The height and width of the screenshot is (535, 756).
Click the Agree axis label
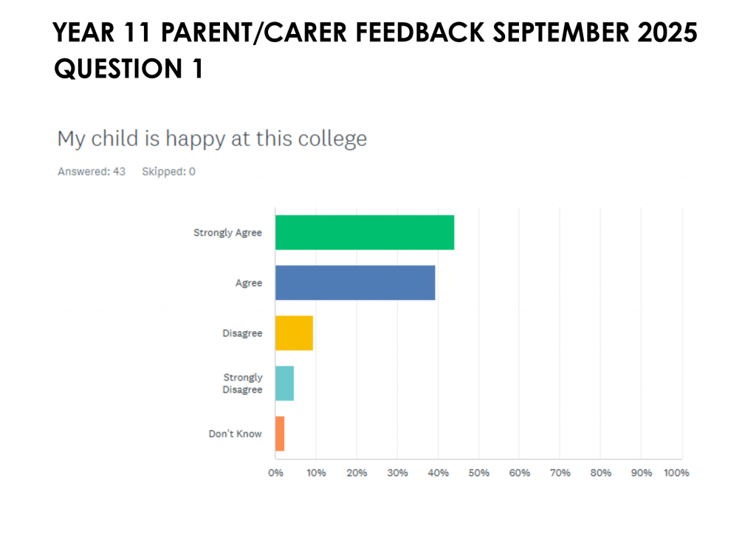[x=248, y=283]
